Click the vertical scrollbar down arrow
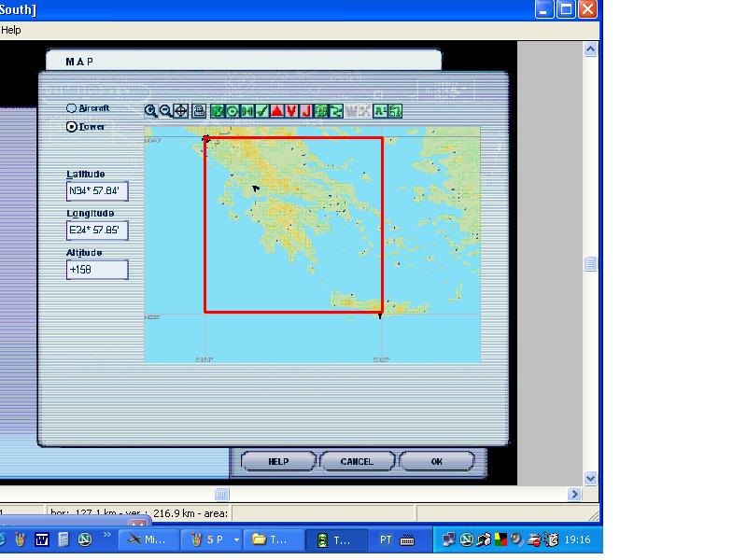Viewport: 747px width, 560px height. [x=590, y=478]
